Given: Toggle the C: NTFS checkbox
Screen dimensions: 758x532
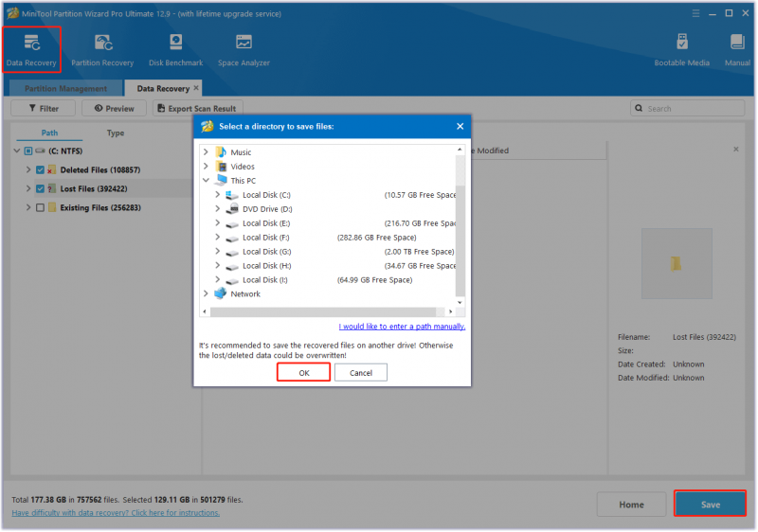Looking at the screenshot, I should tap(28, 151).
